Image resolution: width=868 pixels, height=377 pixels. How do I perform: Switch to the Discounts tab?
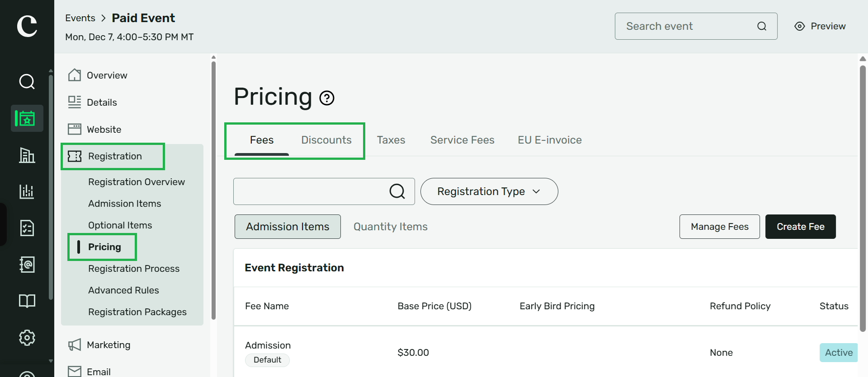tap(326, 140)
